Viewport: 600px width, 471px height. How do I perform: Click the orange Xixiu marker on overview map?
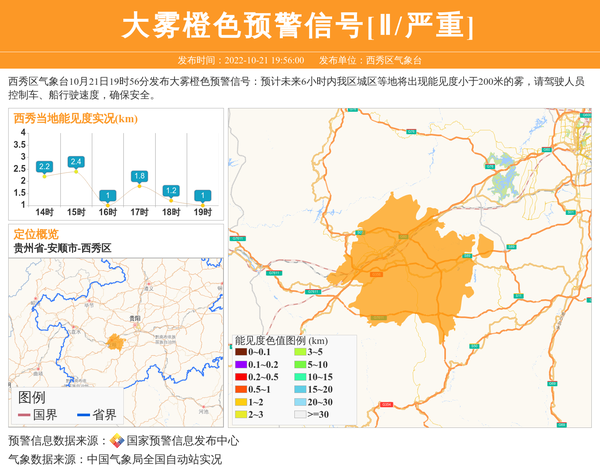pyautogui.click(x=117, y=343)
